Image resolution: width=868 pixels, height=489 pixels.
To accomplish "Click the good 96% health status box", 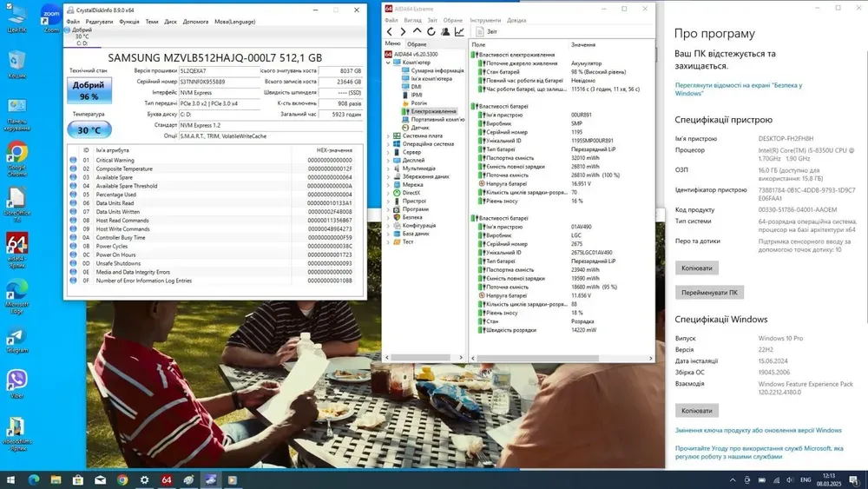I will click(x=89, y=91).
